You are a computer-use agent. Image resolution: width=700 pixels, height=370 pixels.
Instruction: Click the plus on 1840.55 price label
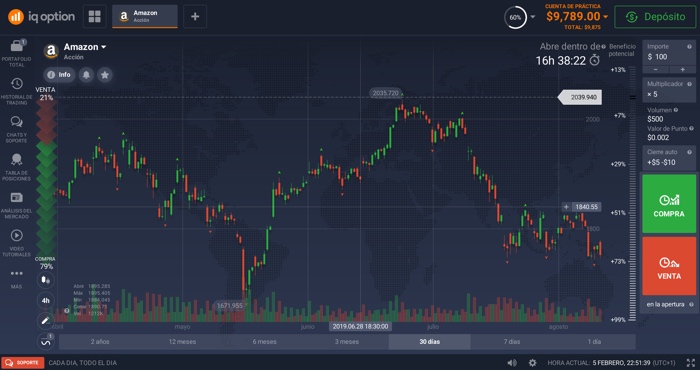[x=566, y=207]
